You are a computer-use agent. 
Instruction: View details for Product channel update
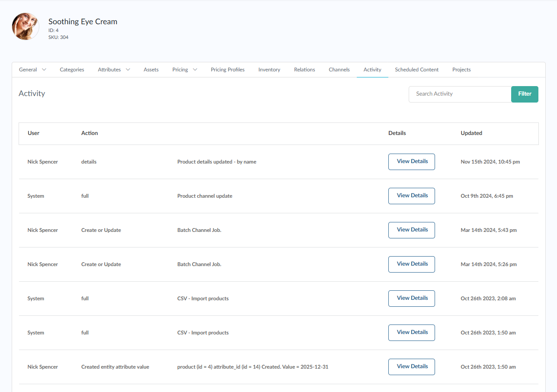412,196
